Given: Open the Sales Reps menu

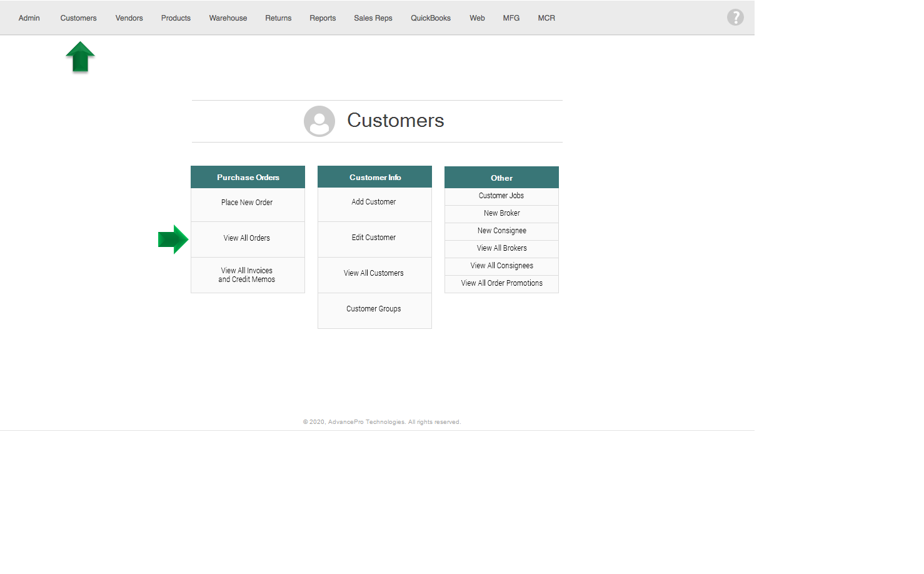Looking at the screenshot, I should pos(373,18).
